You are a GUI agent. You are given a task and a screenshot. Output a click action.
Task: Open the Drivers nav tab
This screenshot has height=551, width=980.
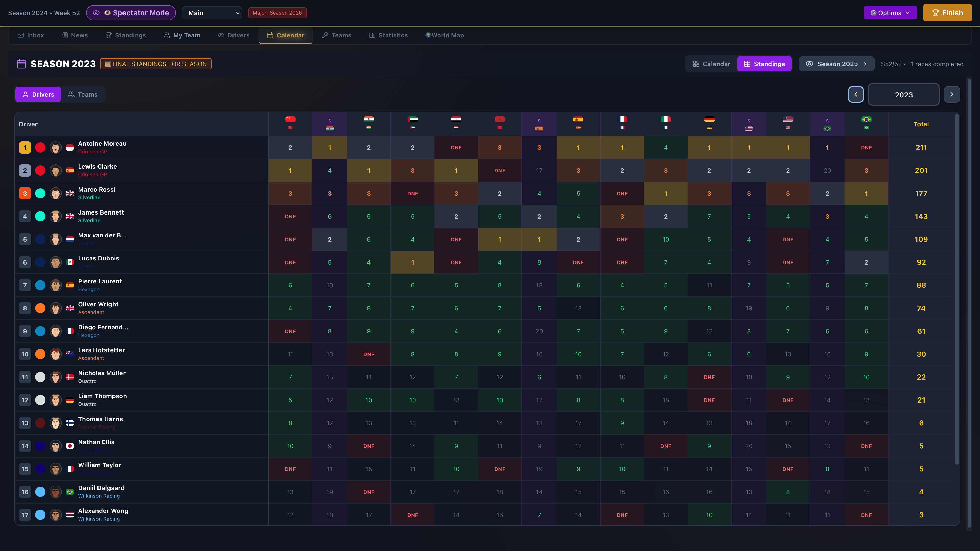click(x=234, y=35)
